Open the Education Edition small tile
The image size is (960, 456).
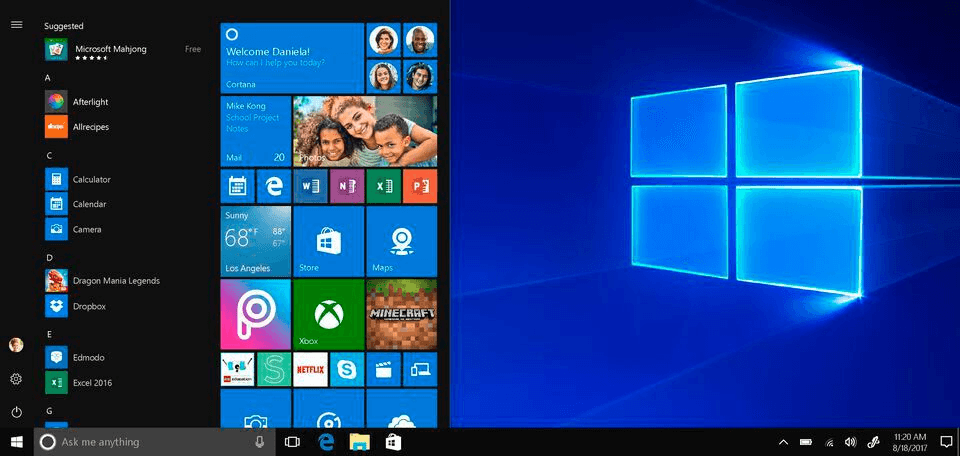[x=237, y=370]
